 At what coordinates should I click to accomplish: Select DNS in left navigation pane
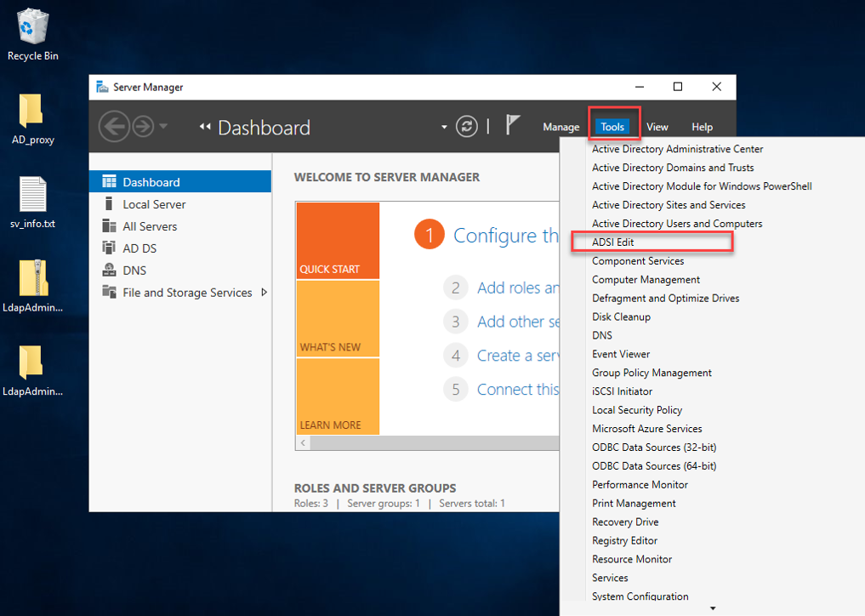click(x=180, y=271)
